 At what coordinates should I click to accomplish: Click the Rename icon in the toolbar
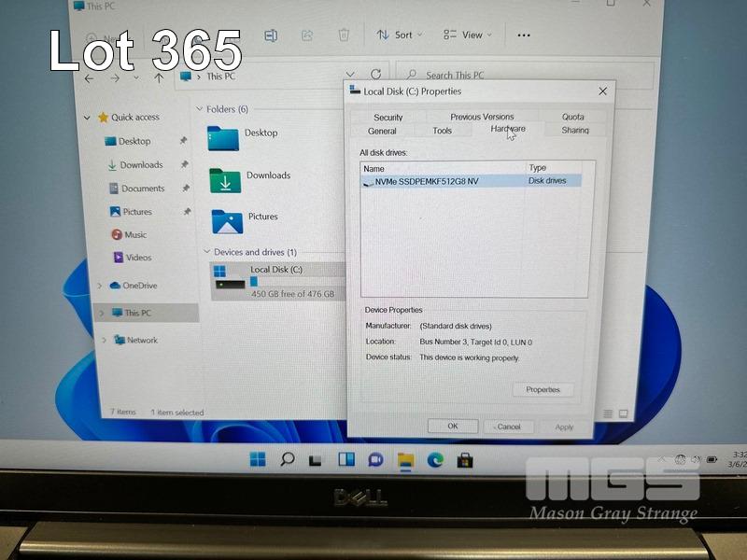271,35
